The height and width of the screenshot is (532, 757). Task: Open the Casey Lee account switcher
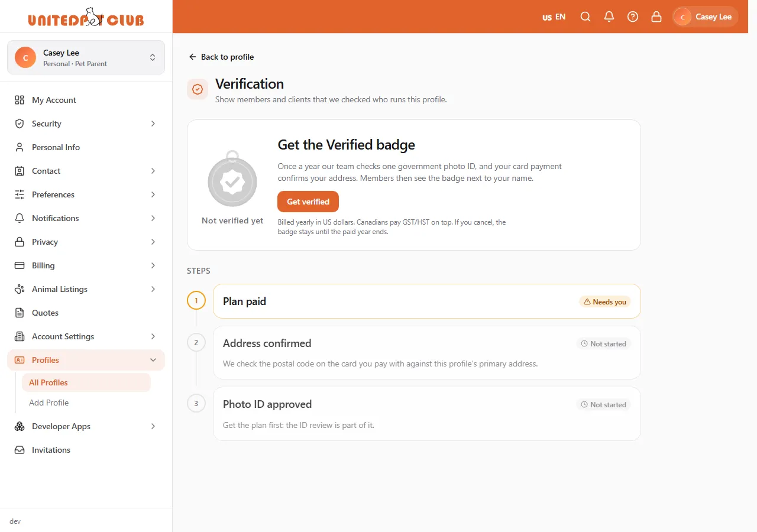point(86,57)
